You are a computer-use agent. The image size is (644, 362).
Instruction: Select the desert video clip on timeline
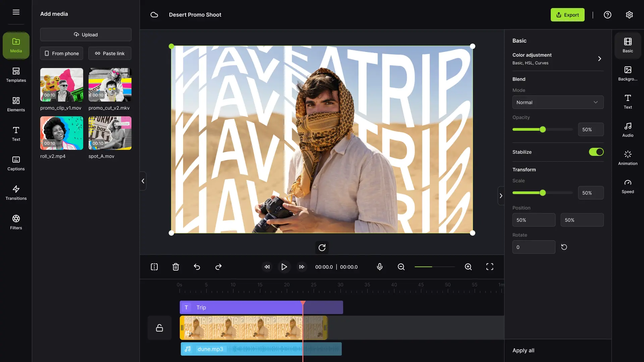(254, 328)
